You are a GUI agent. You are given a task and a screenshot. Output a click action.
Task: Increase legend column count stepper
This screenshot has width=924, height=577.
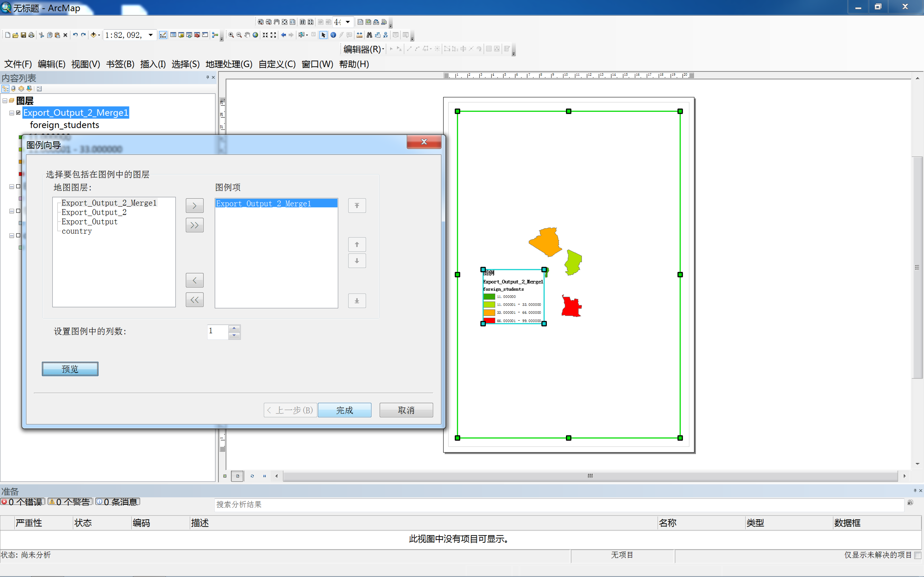click(234, 328)
